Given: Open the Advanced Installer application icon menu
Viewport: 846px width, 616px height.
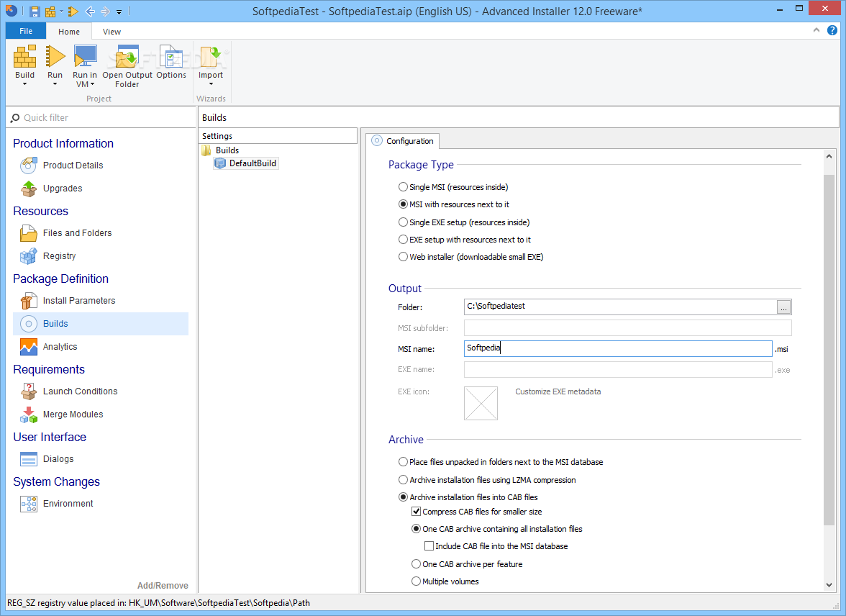Looking at the screenshot, I should pyautogui.click(x=12, y=10).
